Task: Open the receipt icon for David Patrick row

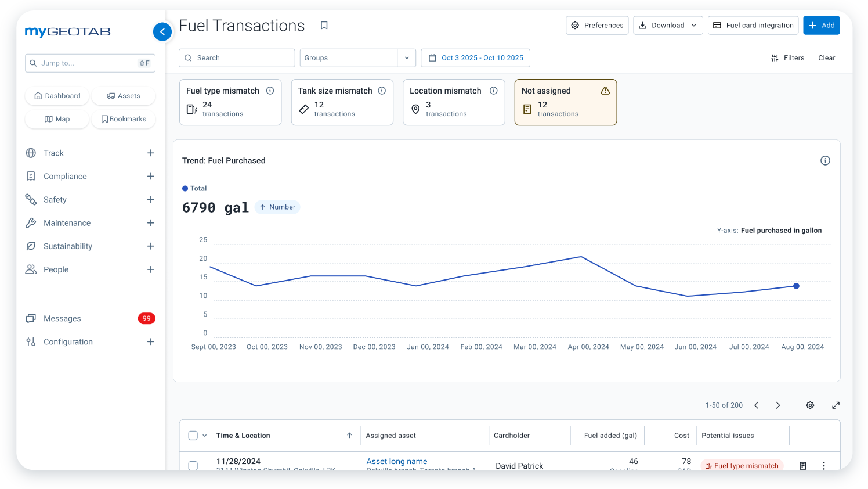Action: click(x=803, y=466)
